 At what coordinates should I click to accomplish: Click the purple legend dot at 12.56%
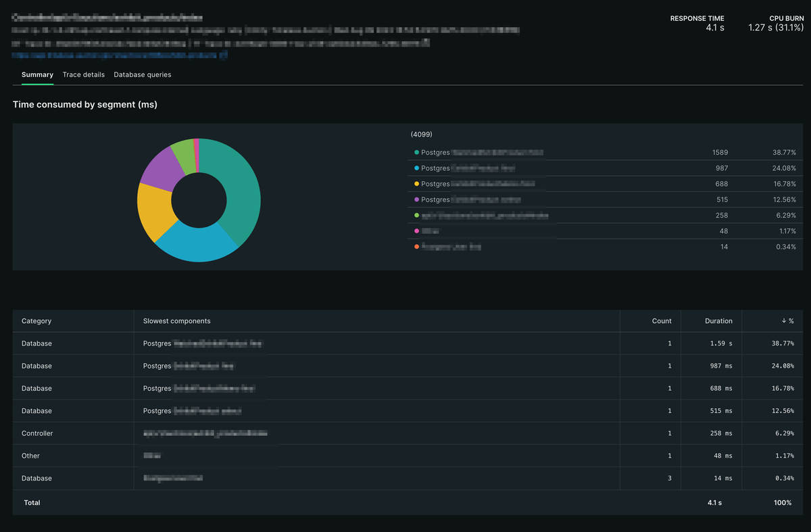click(416, 199)
